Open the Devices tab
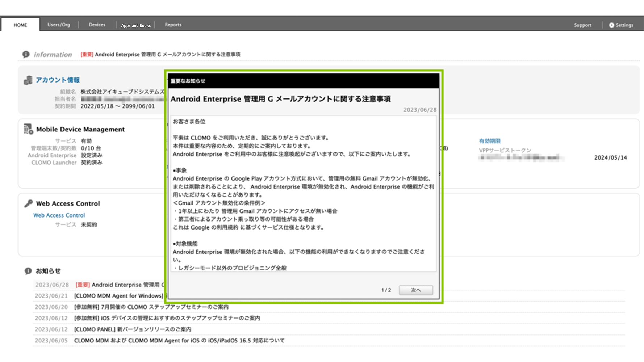This screenshot has height=362, width=644. [x=97, y=25]
